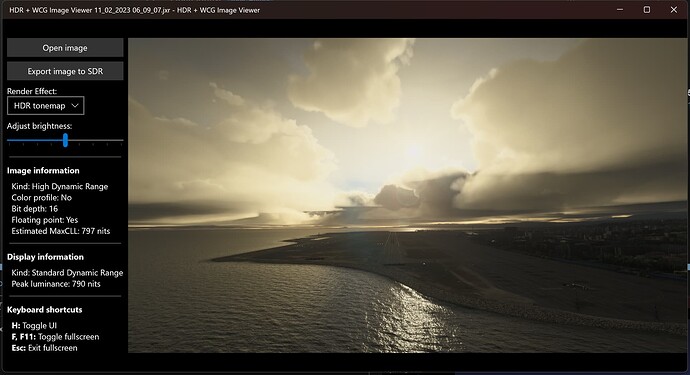The height and width of the screenshot is (375, 690).
Task: Click the Kind: High Dynamic Range line
Action: click(x=60, y=187)
